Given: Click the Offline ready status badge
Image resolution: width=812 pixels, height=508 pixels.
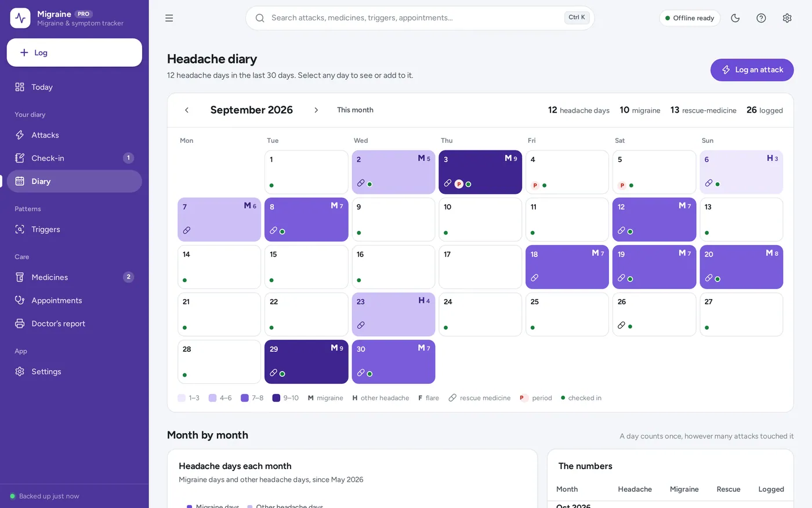Looking at the screenshot, I should pyautogui.click(x=690, y=18).
